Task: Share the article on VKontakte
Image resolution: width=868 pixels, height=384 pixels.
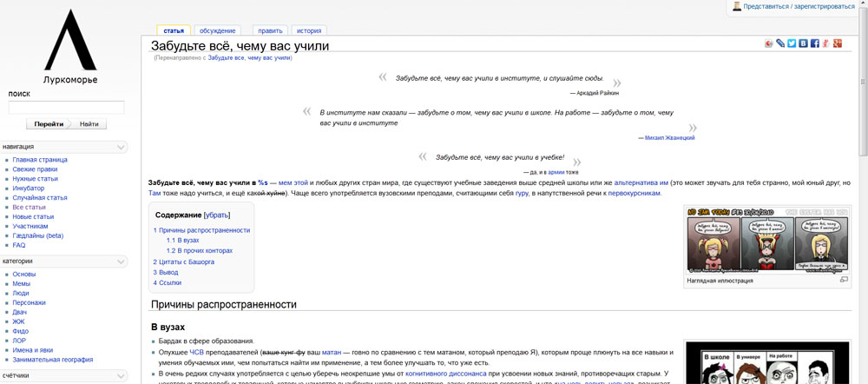Action: [804, 43]
